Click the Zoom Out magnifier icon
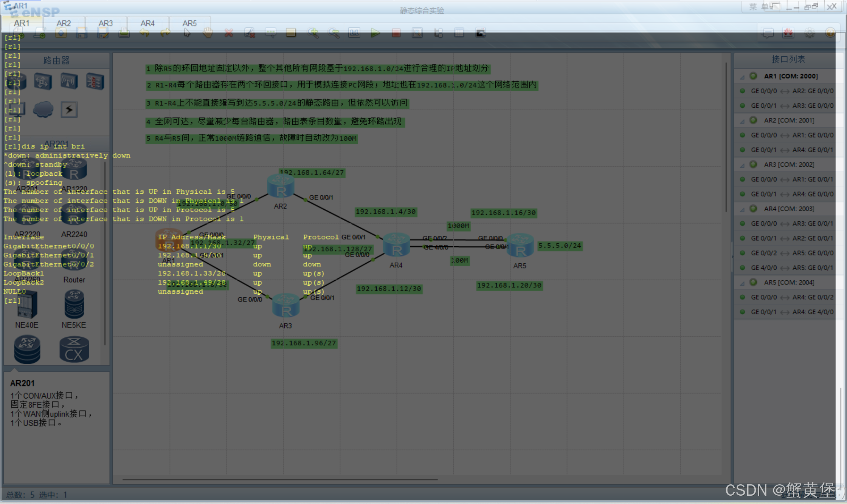Image resolution: width=847 pixels, height=504 pixels. 334,33
